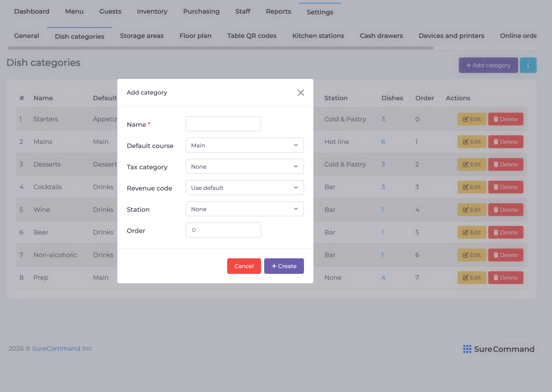This screenshot has height=392, width=552.
Task: Click the SureCommand logo in the footer
Action: (498, 349)
